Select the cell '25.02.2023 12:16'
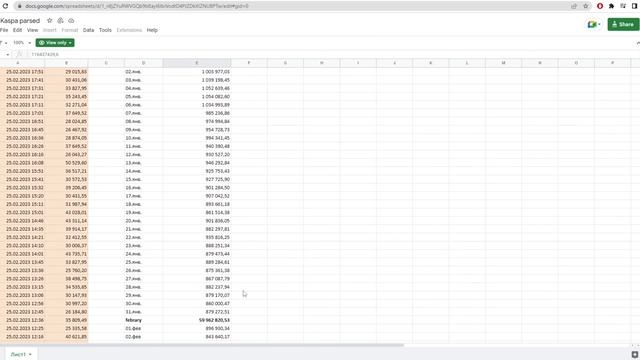 pyautogui.click(x=22, y=337)
